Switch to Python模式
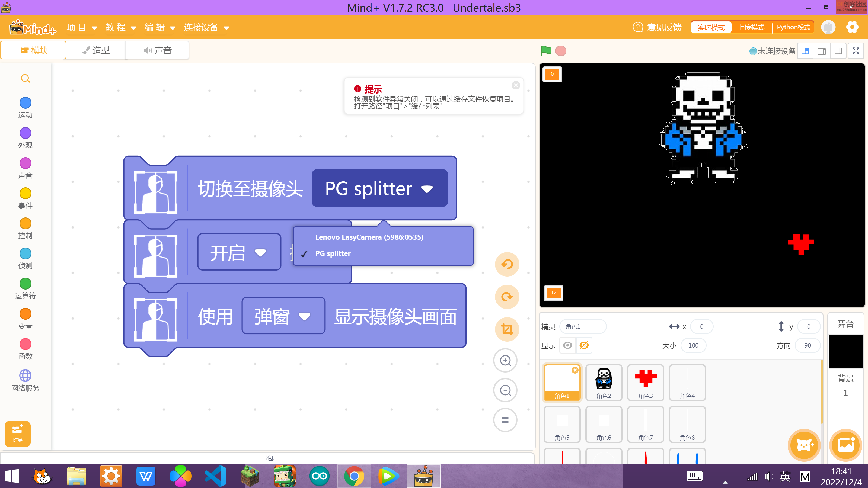This screenshot has height=488, width=868. point(793,27)
